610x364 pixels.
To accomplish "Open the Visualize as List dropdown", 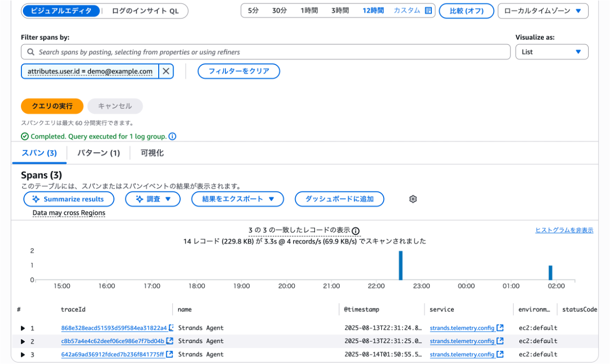I will point(552,52).
